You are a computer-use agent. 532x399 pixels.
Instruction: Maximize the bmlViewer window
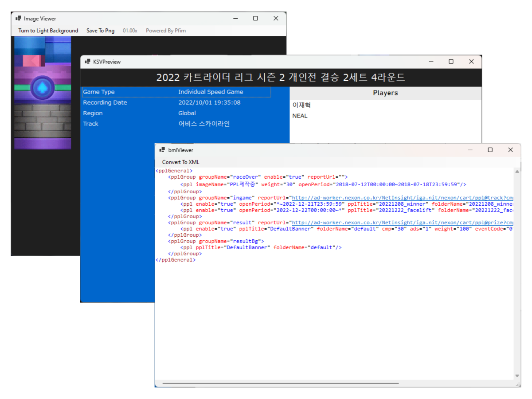490,150
